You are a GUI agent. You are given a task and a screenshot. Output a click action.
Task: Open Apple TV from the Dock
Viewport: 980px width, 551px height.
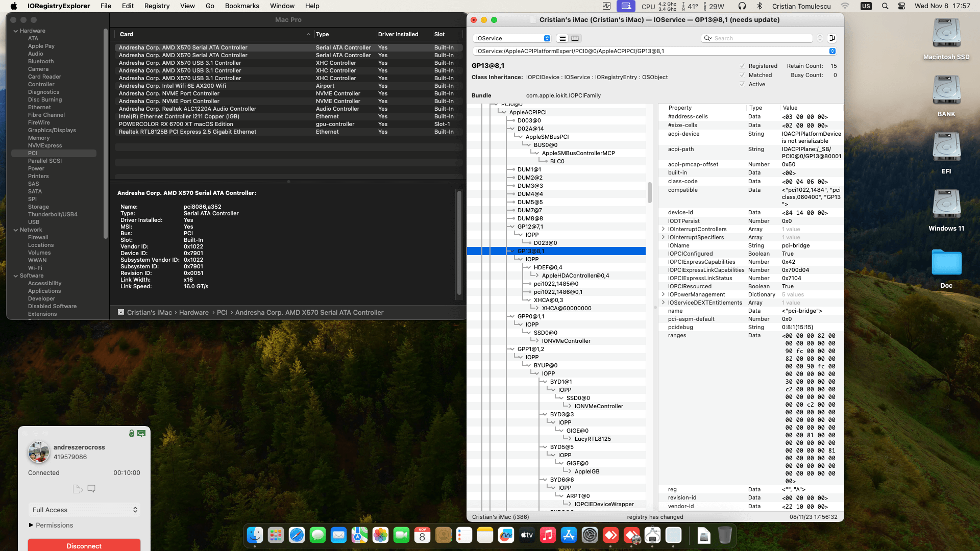(527, 535)
